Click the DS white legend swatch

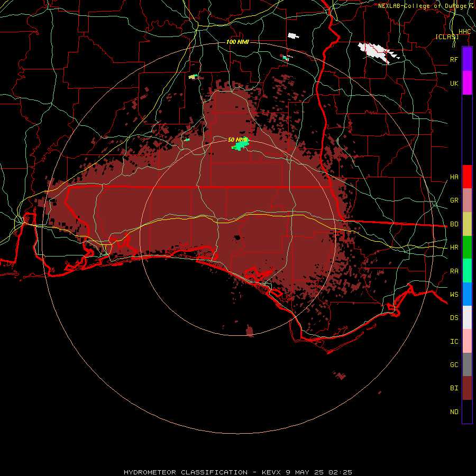[467, 317]
